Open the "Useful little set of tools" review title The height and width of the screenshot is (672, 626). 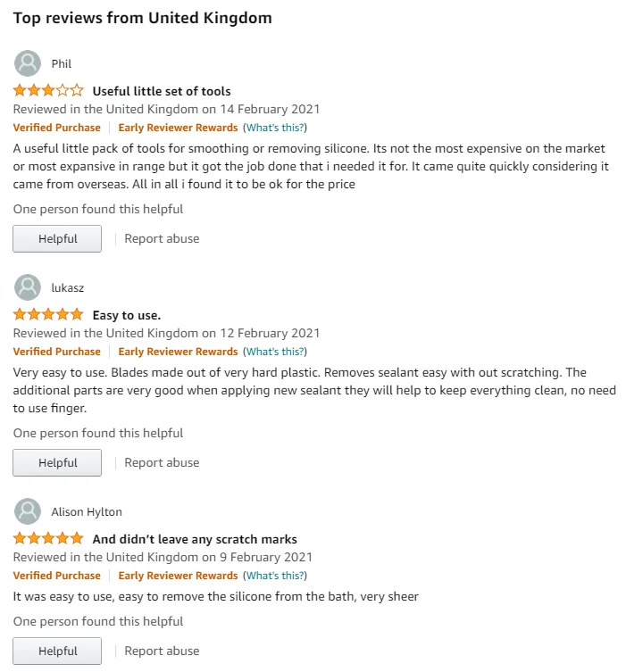(162, 91)
